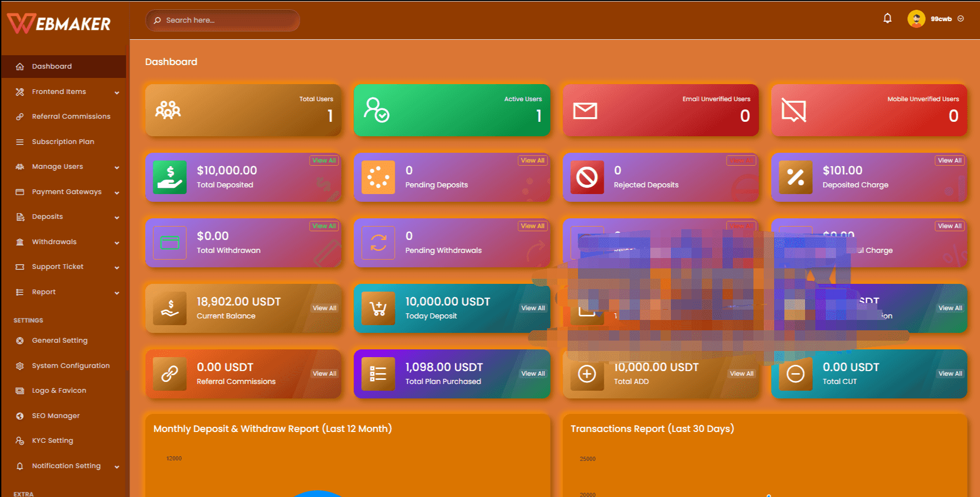This screenshot has width=980, height=497.
Task: Click the Today Deposit cart icon
Action: [x=378, y=308]
